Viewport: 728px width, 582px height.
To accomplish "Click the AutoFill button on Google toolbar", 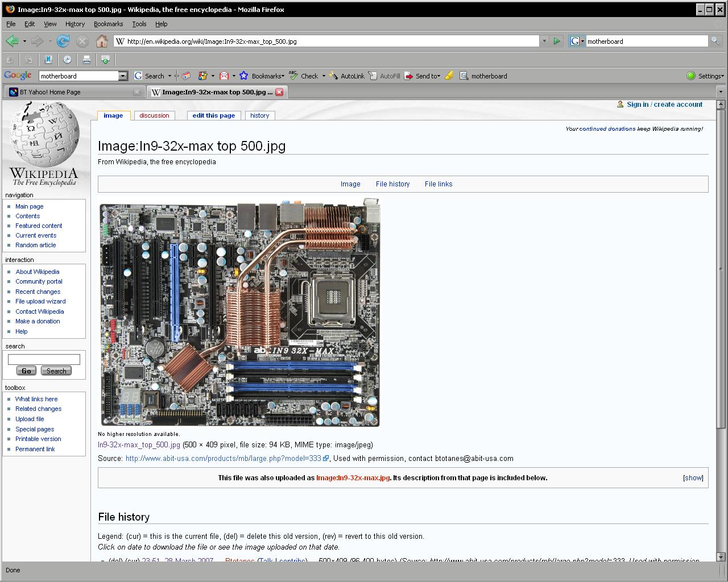I will pos(384,76).
